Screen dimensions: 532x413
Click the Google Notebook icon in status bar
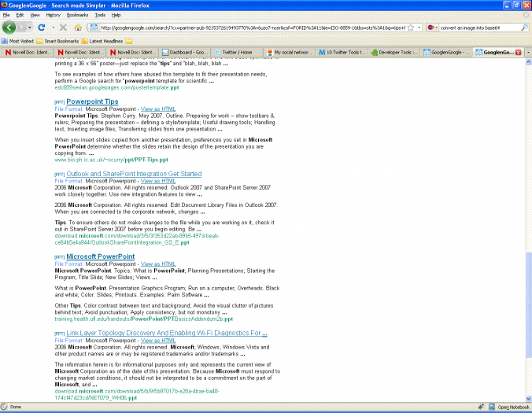(x=491, y=407)
